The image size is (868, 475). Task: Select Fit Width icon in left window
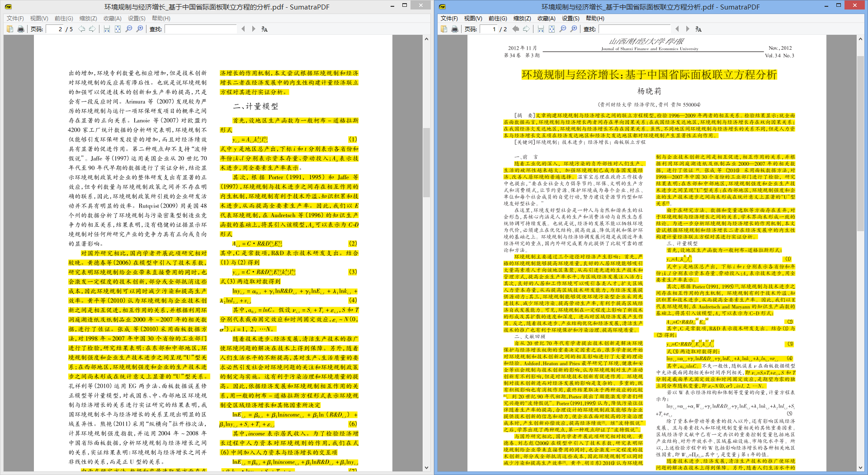(x=107, y=29)
